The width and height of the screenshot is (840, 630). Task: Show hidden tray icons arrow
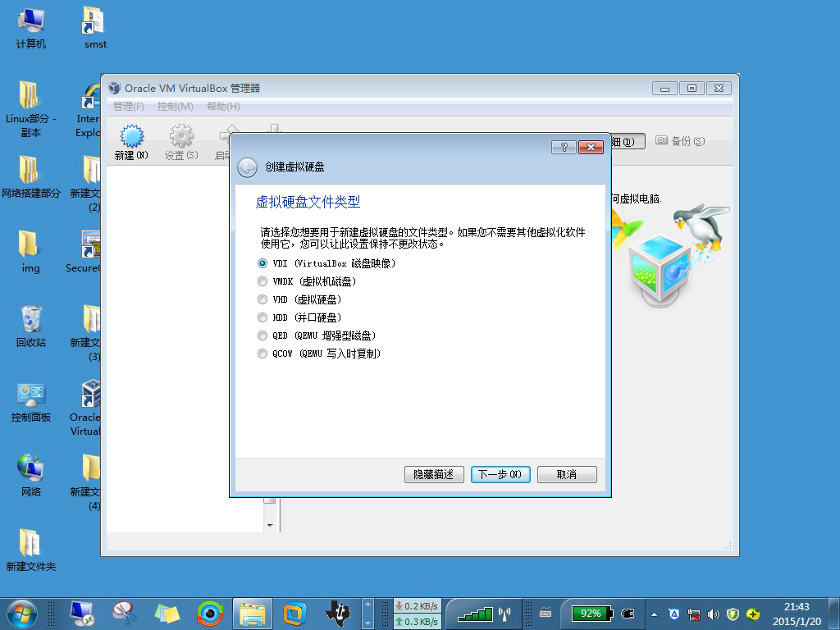(x=654, y=614)
